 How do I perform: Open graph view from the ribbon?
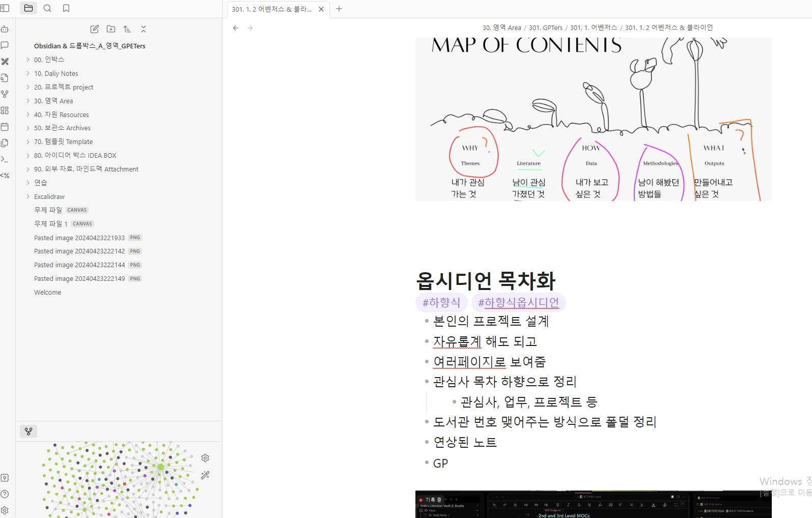tap(5, 94)
